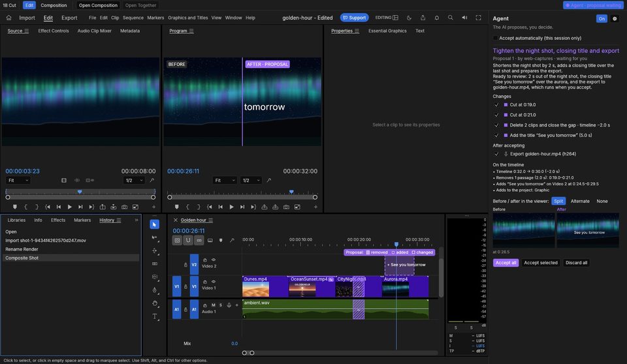Open Program monitor 1/2 resolution dropdown
Image resolution: width=627 pixels, height=364 pixels.
[251, 181]
